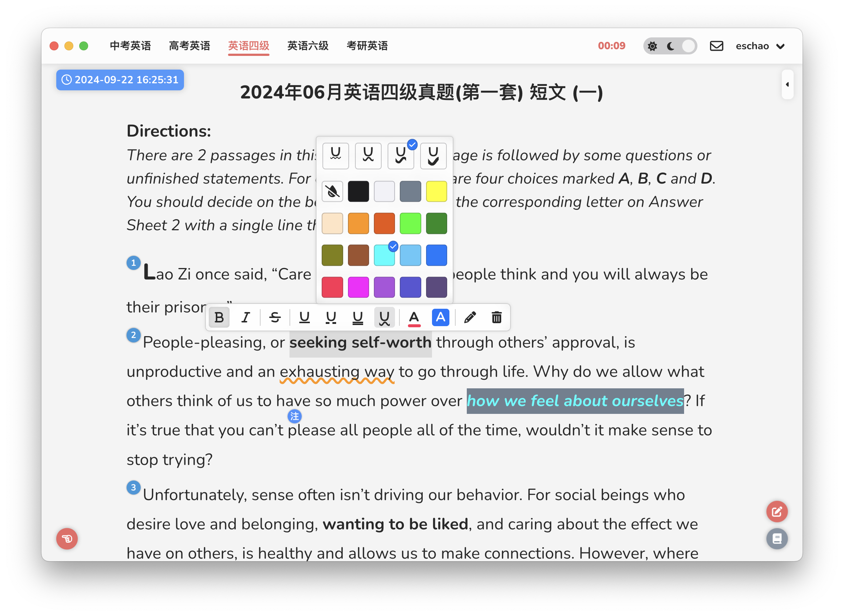Toggle bold formatting in floating toolbar

[219, 318]
